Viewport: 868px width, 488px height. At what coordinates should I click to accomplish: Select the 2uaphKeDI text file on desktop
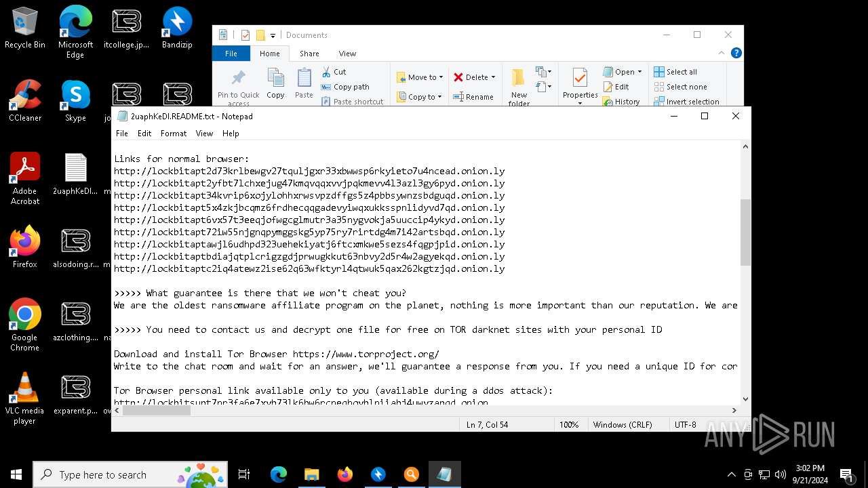(x=75, y=175)
